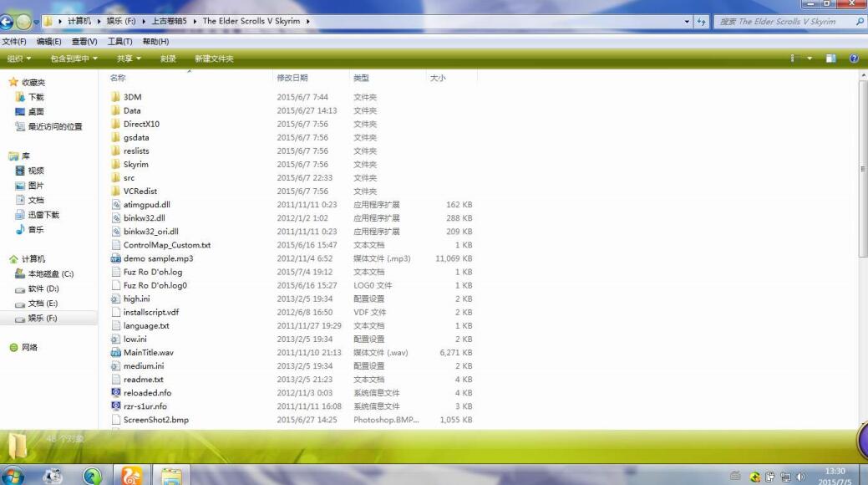
Task: Open the 编辑(E) menu
Action: tap(48, 42)
